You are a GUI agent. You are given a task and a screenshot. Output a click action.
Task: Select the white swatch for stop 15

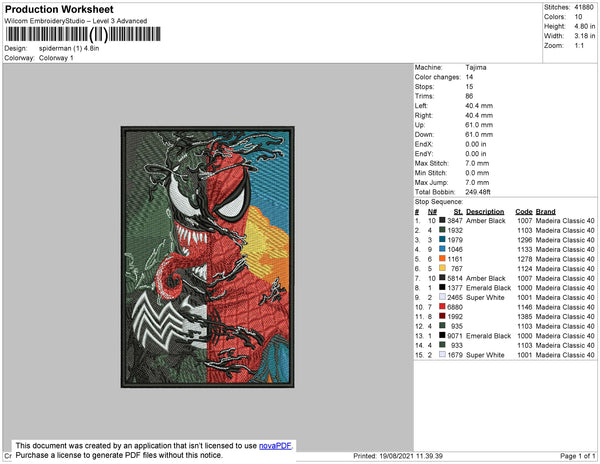click(x=442, y=354)
